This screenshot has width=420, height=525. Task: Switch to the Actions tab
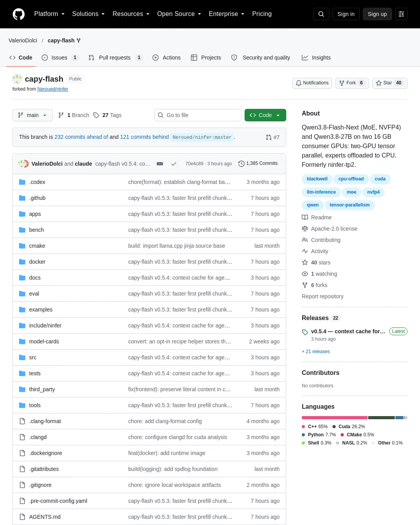pos(166,58)
